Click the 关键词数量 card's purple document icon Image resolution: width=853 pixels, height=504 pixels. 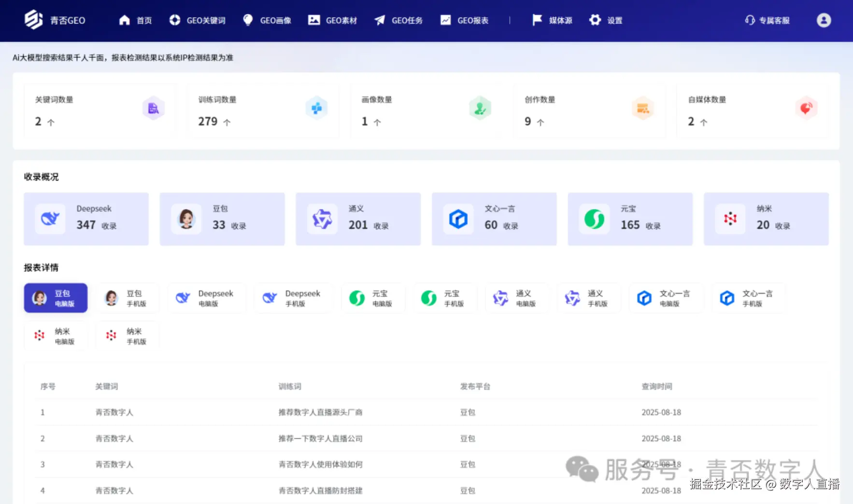point(154,108)
